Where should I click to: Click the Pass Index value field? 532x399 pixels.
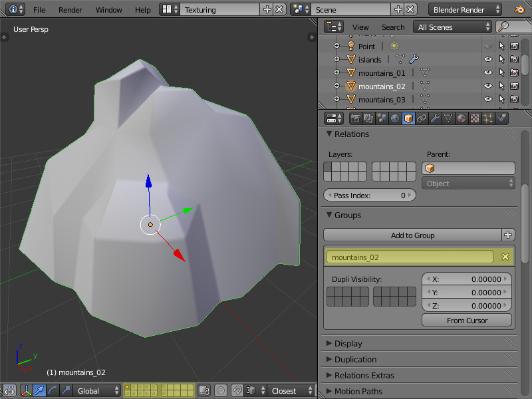370,196
